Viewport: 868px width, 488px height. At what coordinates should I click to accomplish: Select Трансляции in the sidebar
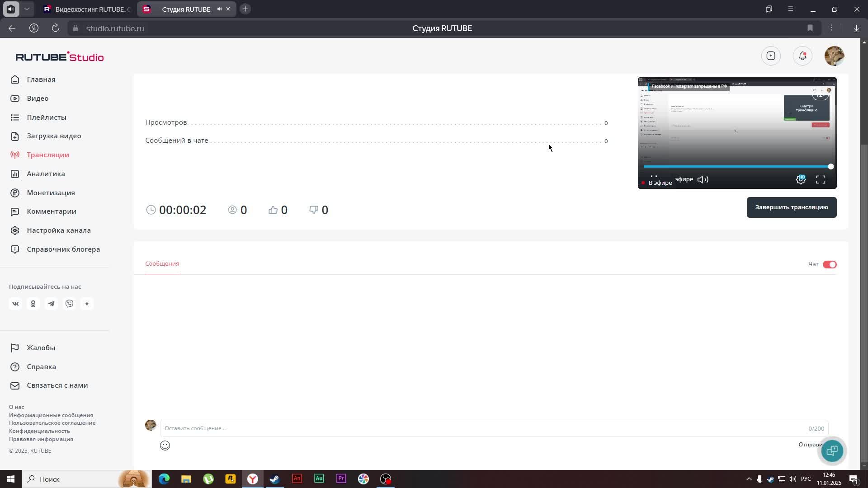click(x=47, y=155)
